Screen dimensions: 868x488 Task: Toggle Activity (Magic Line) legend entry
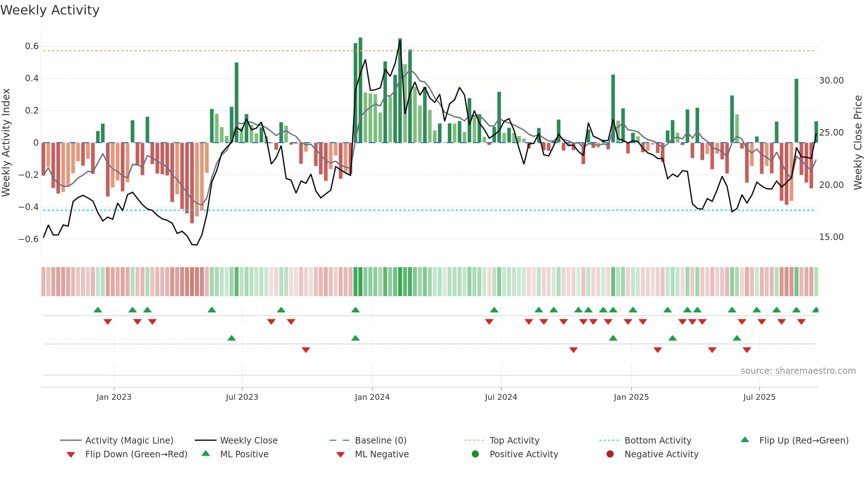click(117, 440)
